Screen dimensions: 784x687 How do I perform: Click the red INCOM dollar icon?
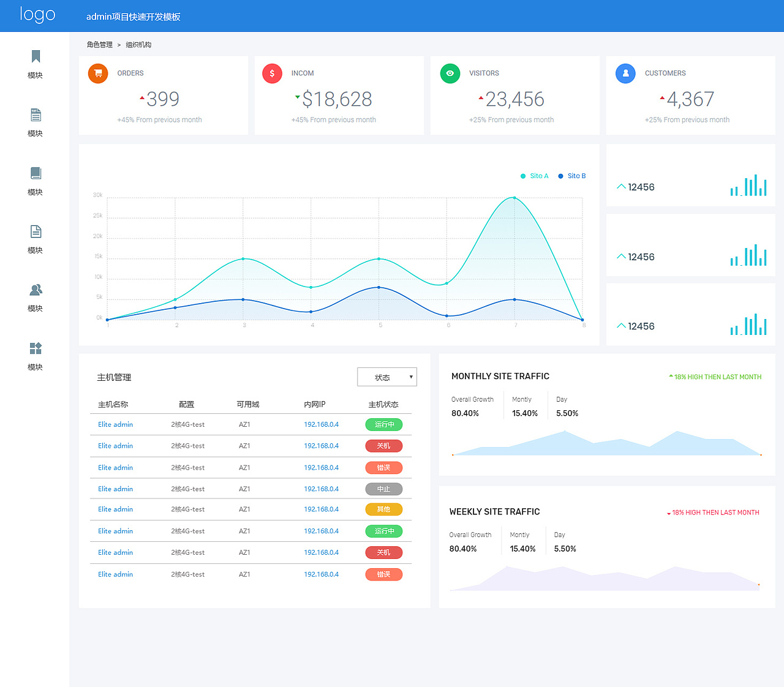click(272, 73)
